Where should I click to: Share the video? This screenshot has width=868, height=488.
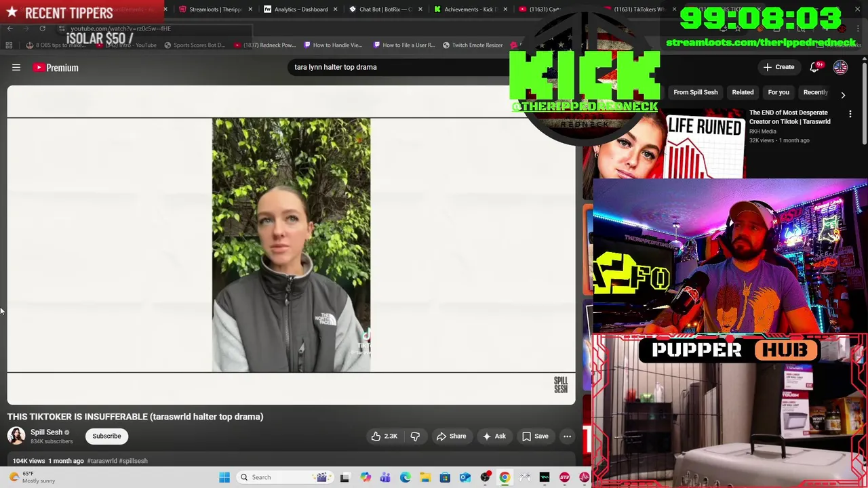[x=452, y=436]
